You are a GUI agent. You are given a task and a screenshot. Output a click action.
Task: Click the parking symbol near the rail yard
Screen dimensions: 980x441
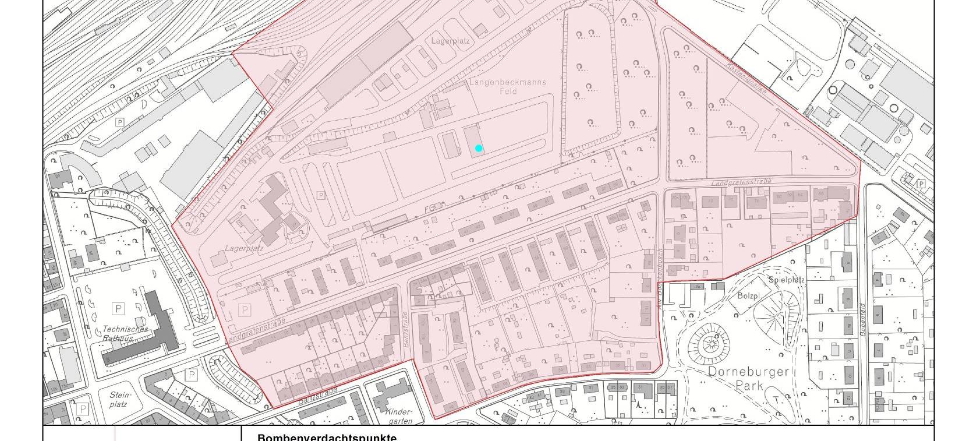(x=120, y=122)
